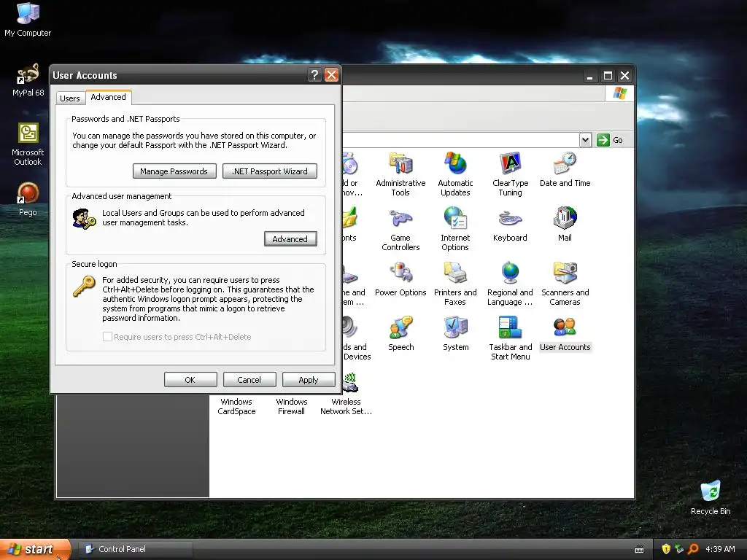Click Manage Passwords button

pos(174,171)
